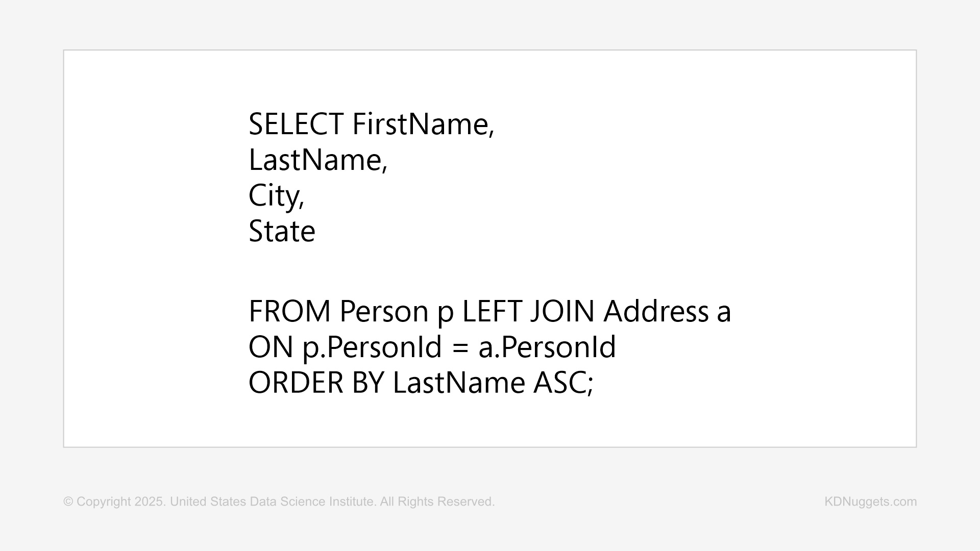
Task: Click United States Data Science Institute text
Action: point(273,502)
